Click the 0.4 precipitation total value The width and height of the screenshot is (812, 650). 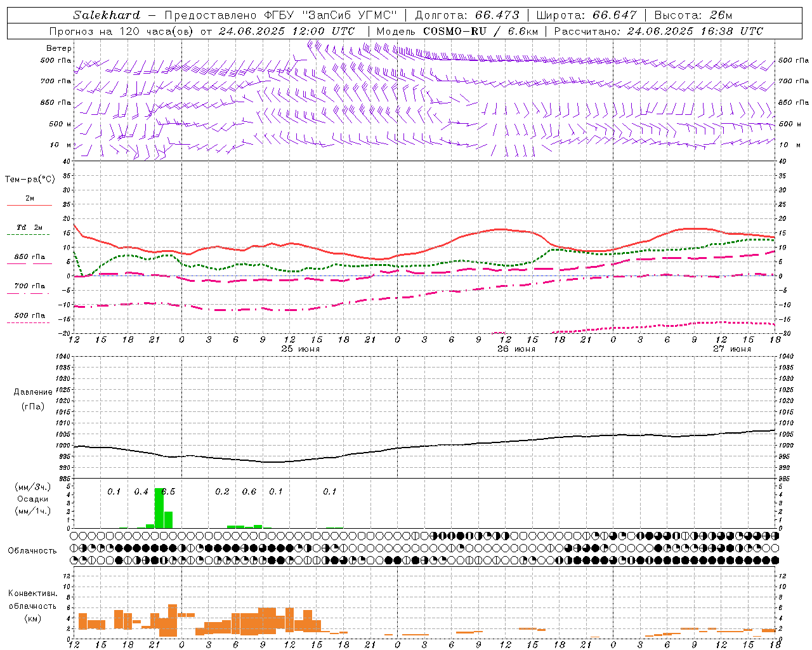point(141,491)
